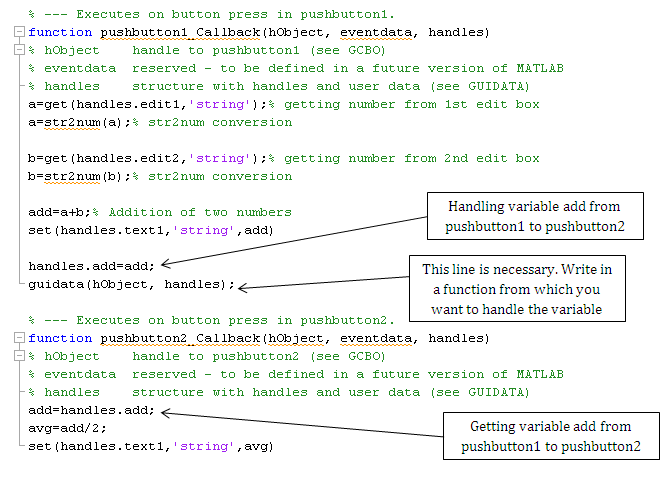Click the 'b=str2num(b);' line

pyautogui.click(x=80, y=177)
